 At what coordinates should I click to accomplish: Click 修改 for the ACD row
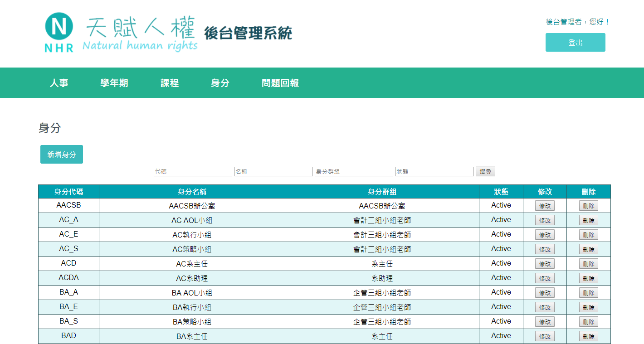pos(545,264)
